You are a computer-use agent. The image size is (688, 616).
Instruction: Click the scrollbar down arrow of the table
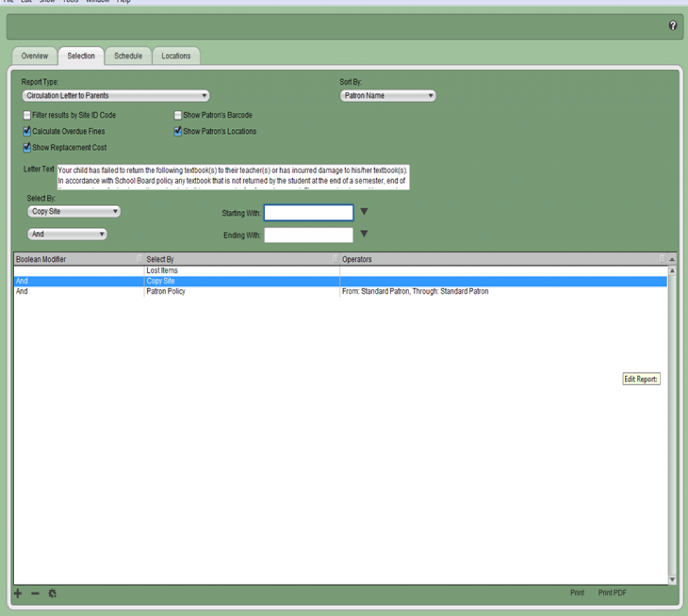(672, 580)
